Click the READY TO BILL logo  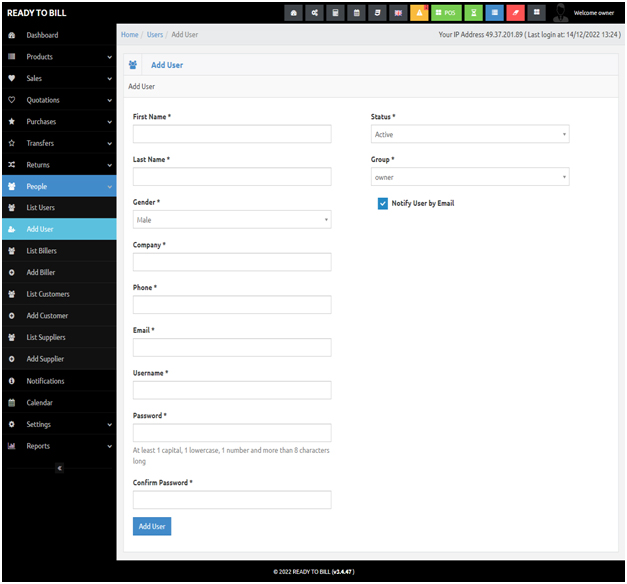[x=37, y=13]
